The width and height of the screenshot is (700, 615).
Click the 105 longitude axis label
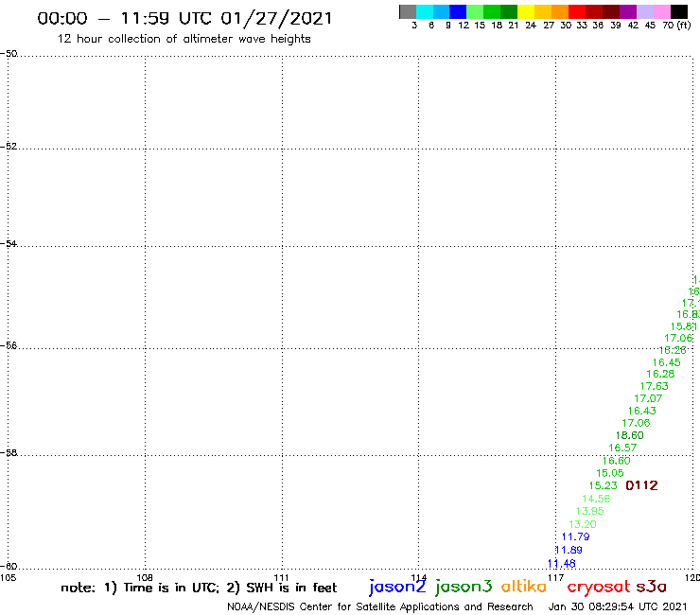click(x=8, y=578)
